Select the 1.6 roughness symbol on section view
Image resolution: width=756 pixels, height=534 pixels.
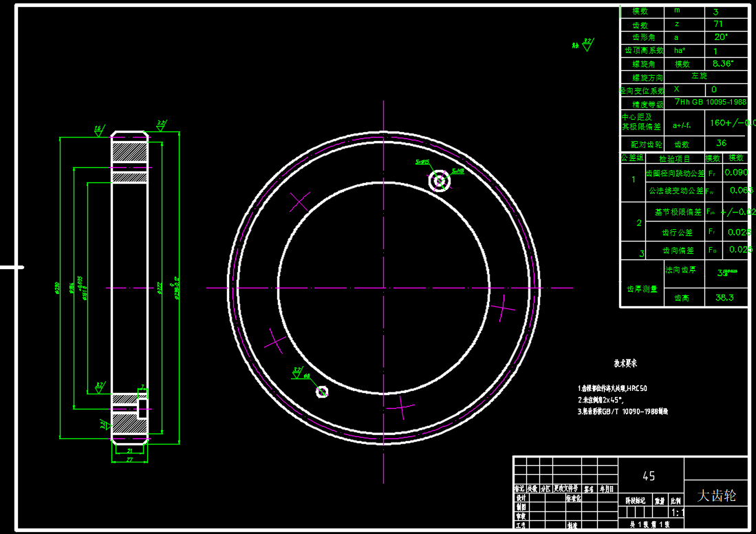[98, 129]
